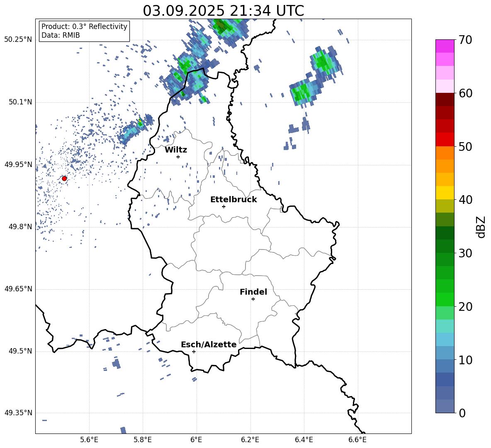This screenshot has height=448, width=491.
Task: Click the 6.4°E longitude label
Action: [304, 440]
